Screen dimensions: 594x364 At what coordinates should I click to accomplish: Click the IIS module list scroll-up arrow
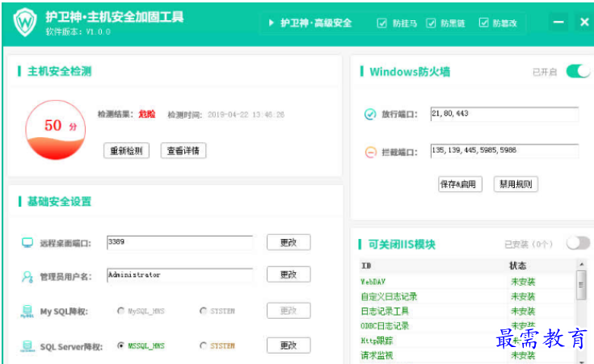582,264
